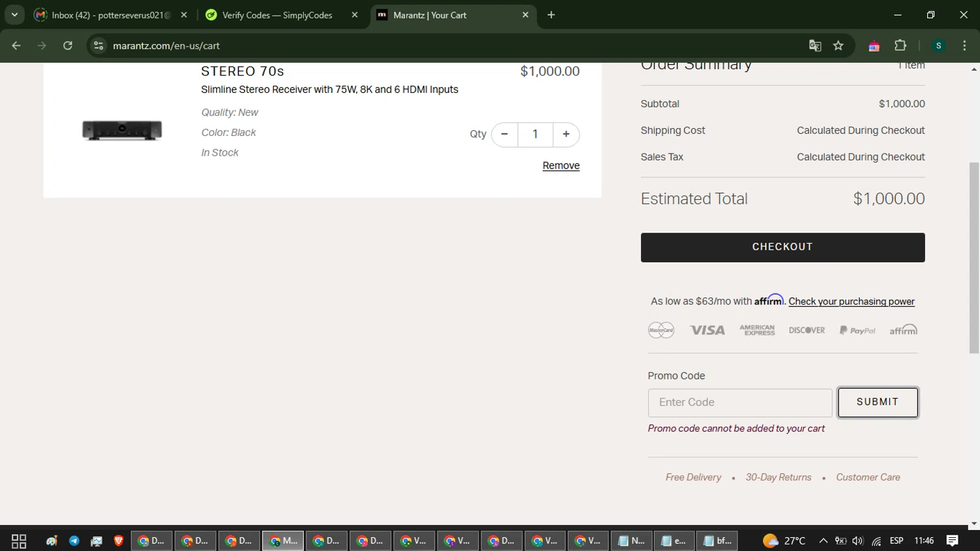Bookmark this page with the star icon
The width and height of the screenshot is (980, 551).
pyautogui.click(x=838, y=46)
